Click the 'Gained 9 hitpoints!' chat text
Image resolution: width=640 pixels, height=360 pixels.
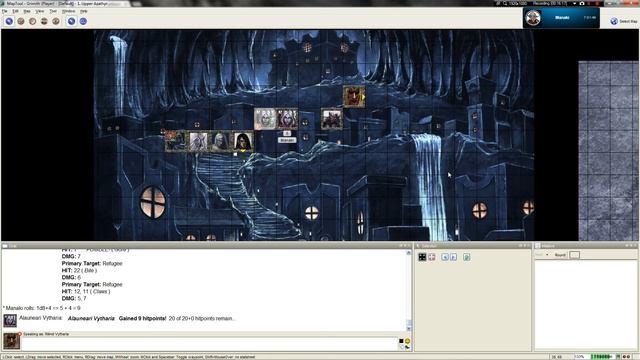pos(142,318)
